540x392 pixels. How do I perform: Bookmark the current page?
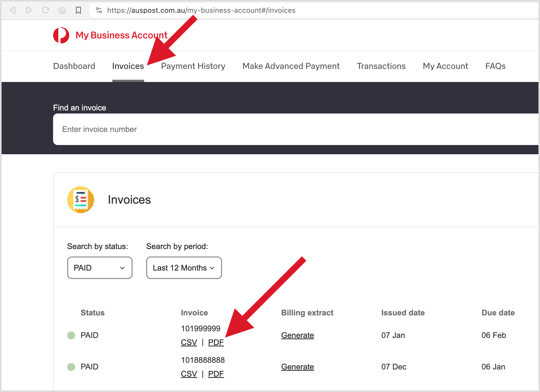78,10
